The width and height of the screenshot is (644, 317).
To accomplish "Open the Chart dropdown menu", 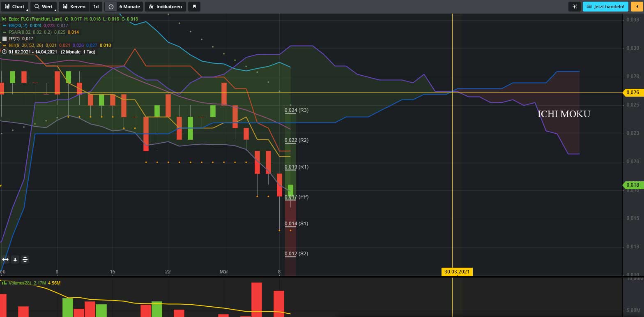I will (x=14, y=7).
